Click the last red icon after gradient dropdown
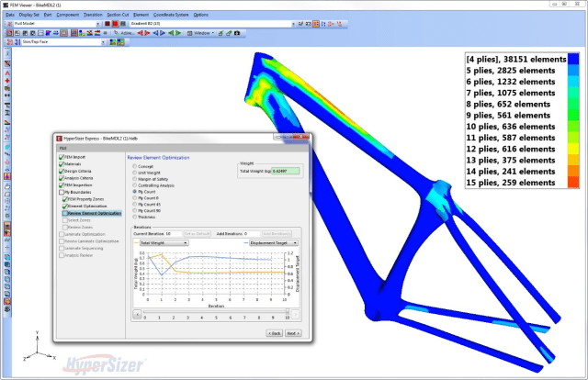The width and height of the screenshot is (588, 380). [x=339, y=24]
